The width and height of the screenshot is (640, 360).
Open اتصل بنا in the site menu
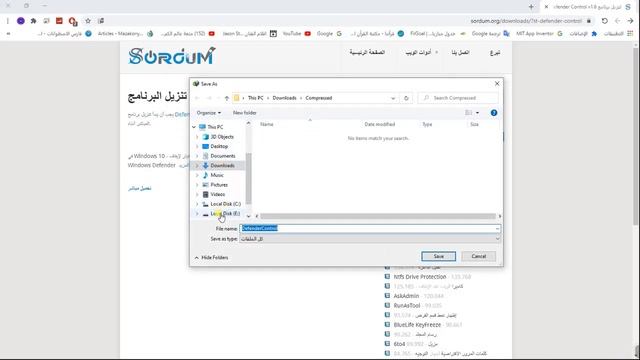[460, 52]
